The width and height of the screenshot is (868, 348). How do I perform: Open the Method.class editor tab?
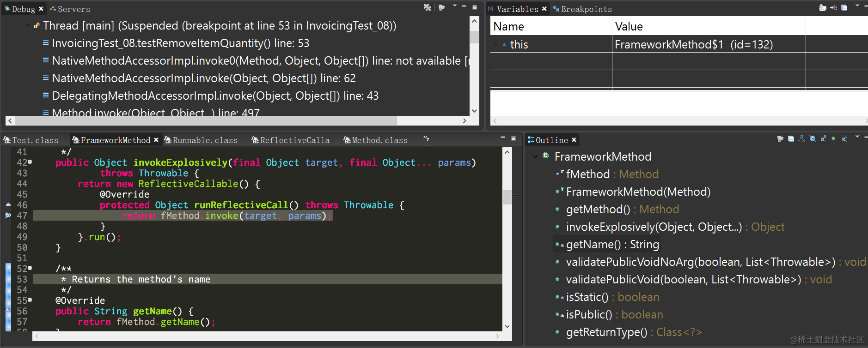click(x=376, y=140)
